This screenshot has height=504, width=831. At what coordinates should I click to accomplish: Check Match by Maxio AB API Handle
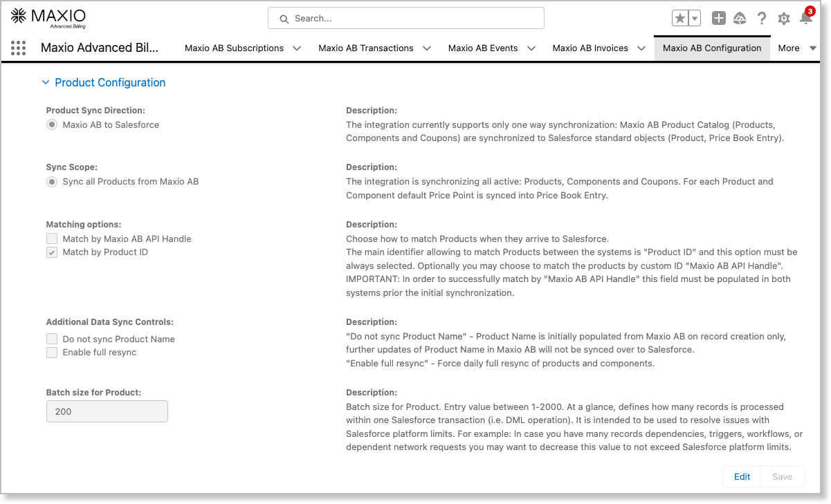tap(52, 239)
